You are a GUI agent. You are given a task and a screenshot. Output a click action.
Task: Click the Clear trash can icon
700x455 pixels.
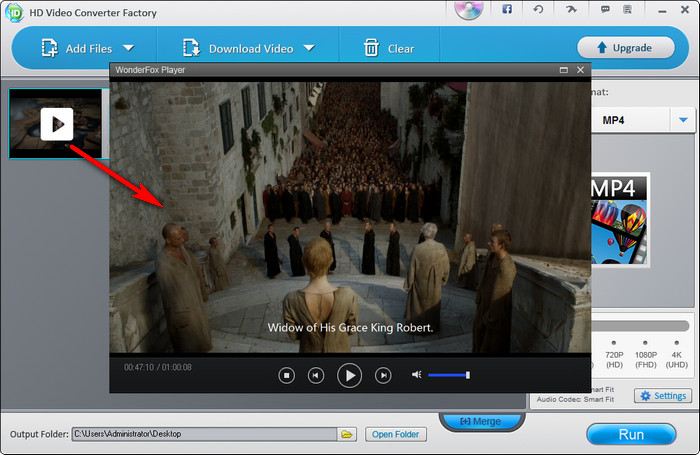371,48
